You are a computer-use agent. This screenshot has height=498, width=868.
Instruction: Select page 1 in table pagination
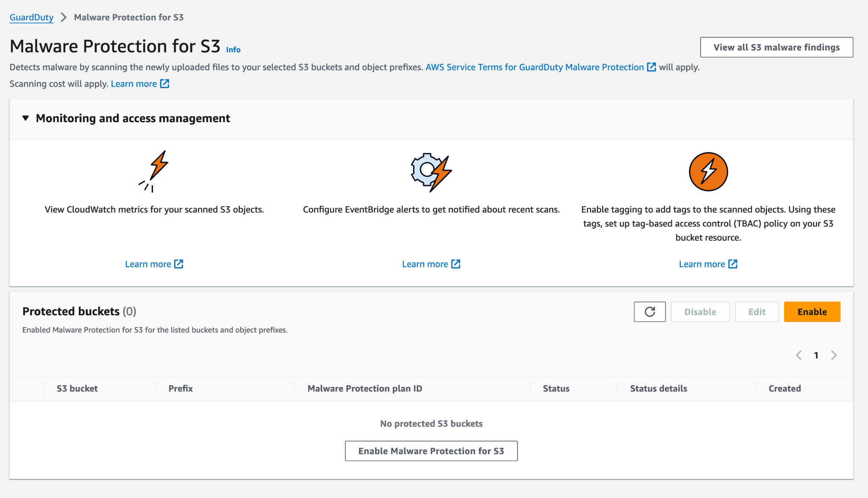(x=816, y=355)
